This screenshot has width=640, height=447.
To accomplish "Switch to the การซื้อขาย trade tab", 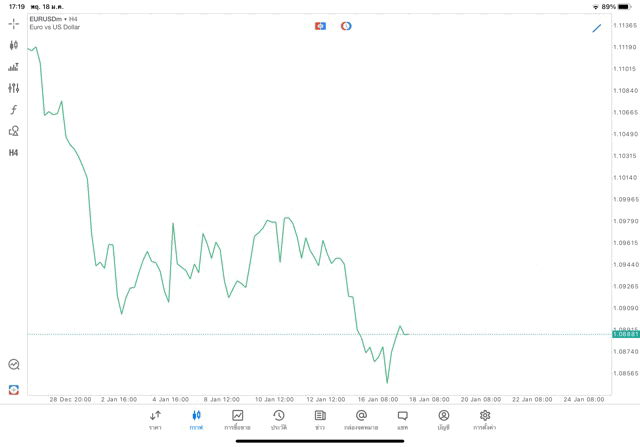I will point(237,420).
